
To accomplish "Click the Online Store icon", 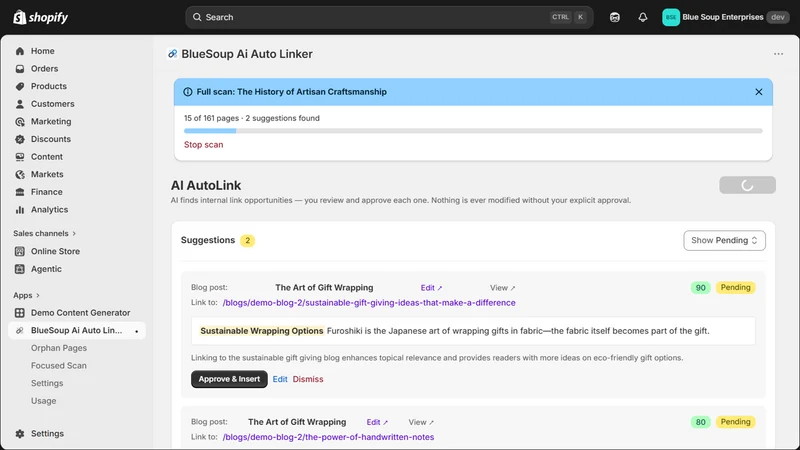I will click(x=20, y=252).
